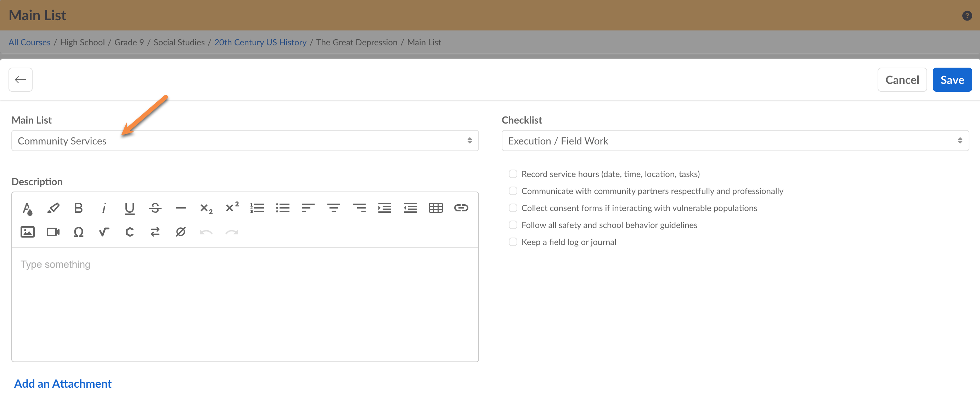Viewport: 980px width, 410px height.
Task: Check 'Record service hours' checkbox
Action: tap(513, 174)
